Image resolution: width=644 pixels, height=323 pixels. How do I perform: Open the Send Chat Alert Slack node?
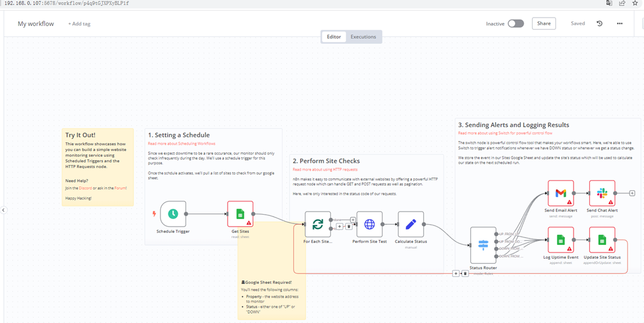[602, 193]
